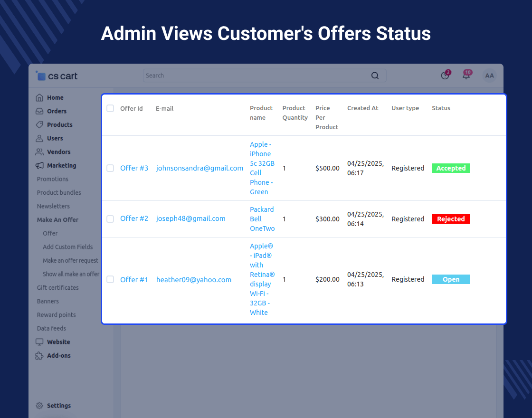Click the johnsonsandra@gmail.com email link
Screen dimensions: 532x418
pos(199,168)
